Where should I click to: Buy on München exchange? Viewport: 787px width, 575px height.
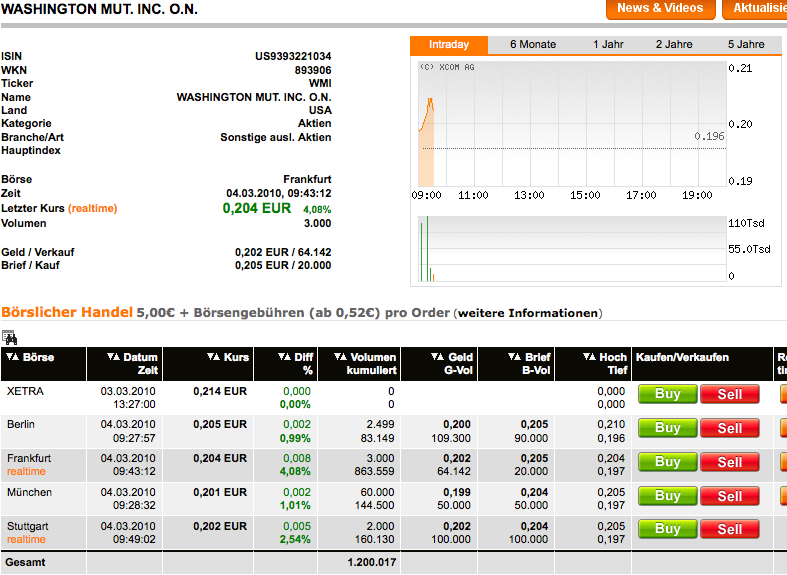tap(668, 496)
